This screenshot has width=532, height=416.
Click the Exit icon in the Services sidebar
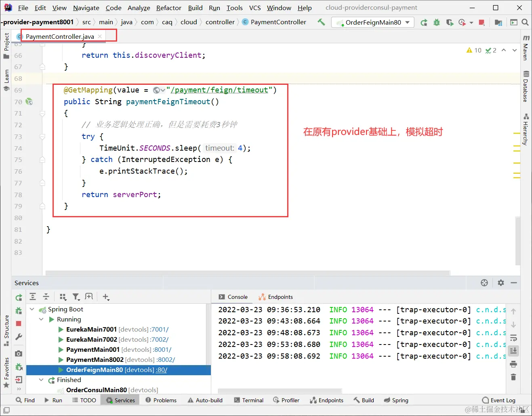tap(19, 380)
